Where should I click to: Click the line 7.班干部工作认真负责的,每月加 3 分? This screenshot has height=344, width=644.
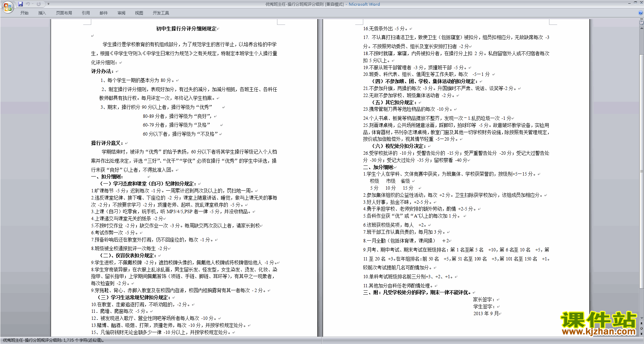tap(405, 232)
